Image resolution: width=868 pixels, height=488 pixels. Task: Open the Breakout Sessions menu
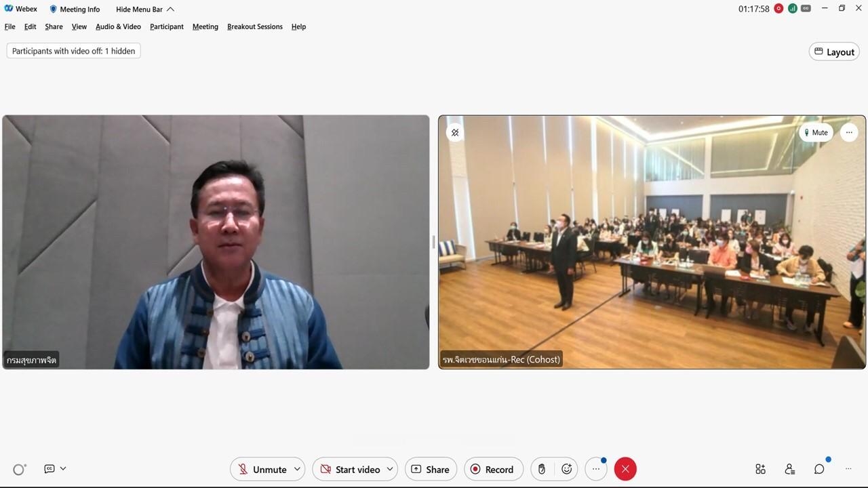pos(254,26)
